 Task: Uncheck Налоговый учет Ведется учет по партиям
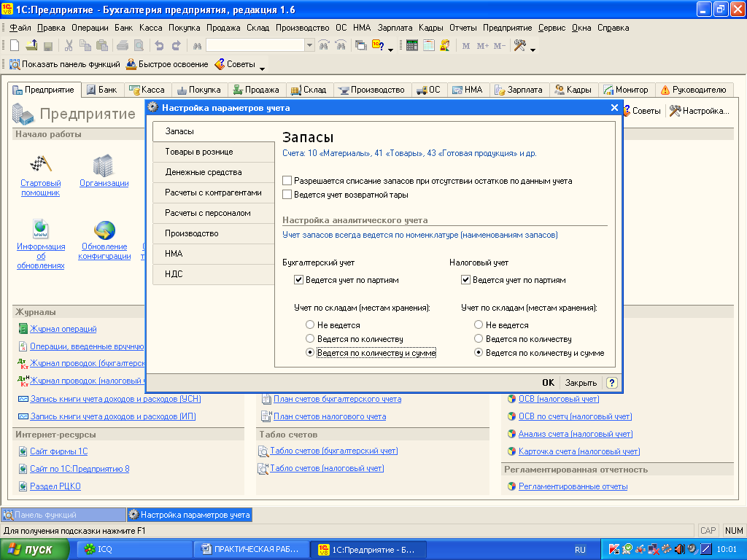click(466, 279)
